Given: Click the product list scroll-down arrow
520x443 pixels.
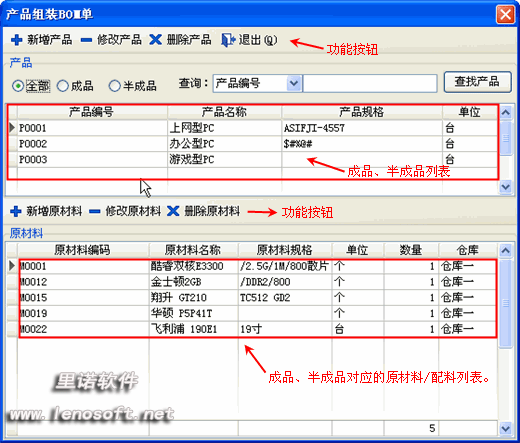Looking at the screenshot, I should (x=506, y=187).
